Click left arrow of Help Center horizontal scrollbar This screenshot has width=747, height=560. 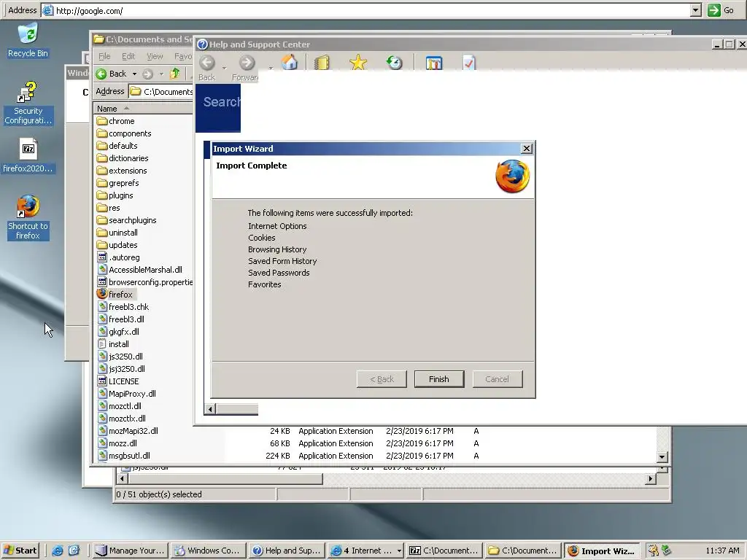(209, 408)
